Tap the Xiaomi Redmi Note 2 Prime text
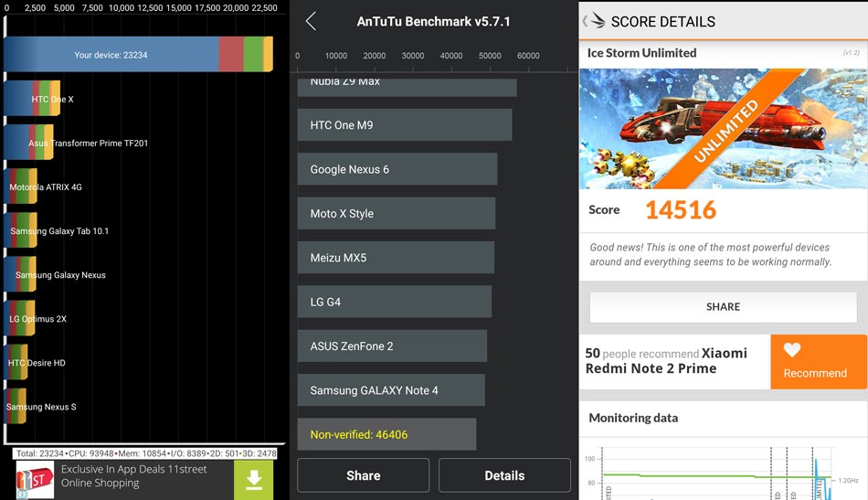The height and width of the screenshot is (500, 868). click(666, 360)
